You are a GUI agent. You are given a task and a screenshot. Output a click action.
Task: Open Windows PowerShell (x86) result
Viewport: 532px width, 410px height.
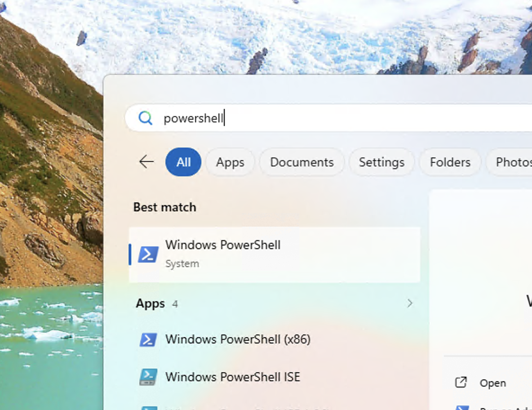[x=275, y=339]
